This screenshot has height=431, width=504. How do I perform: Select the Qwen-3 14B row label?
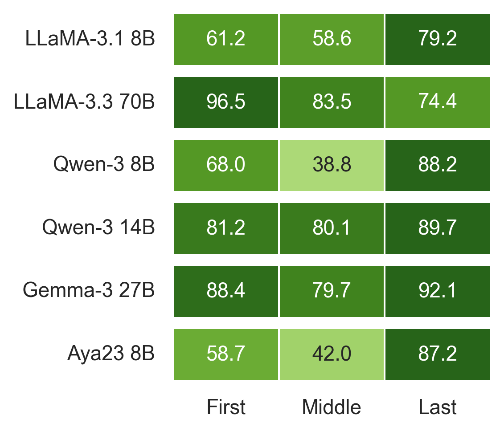(98, 228)
